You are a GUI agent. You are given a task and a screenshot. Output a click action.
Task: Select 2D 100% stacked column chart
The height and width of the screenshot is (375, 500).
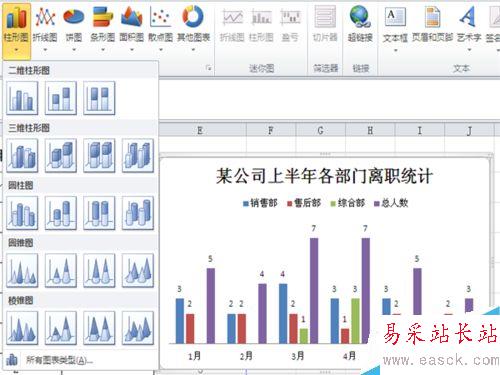click(x=99, y=98)
